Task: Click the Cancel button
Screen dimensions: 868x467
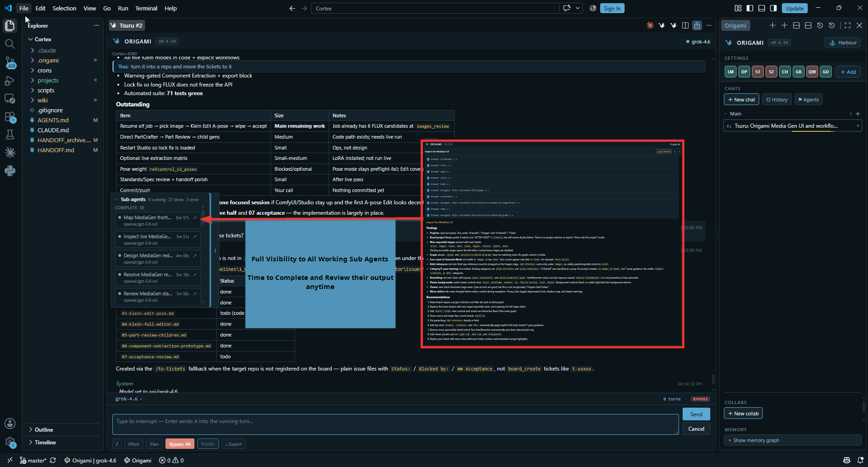Action: pos(696,428)
